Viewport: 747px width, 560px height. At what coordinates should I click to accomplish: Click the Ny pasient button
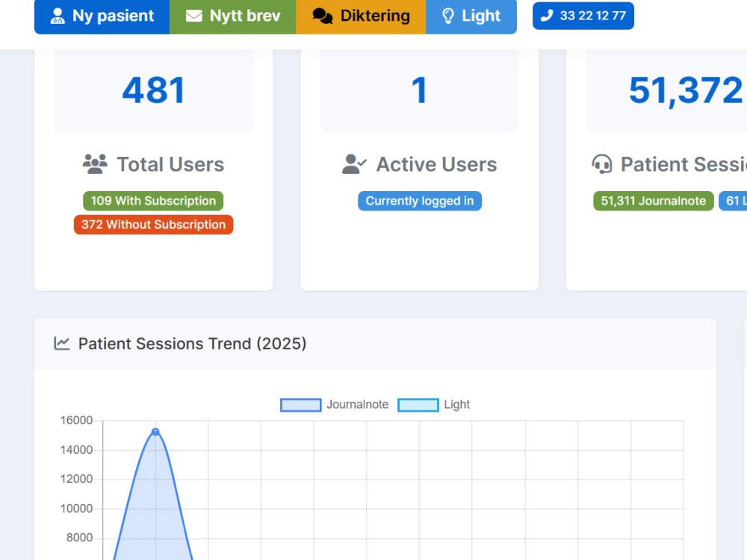pyautogui.click(x=102, y=16)
